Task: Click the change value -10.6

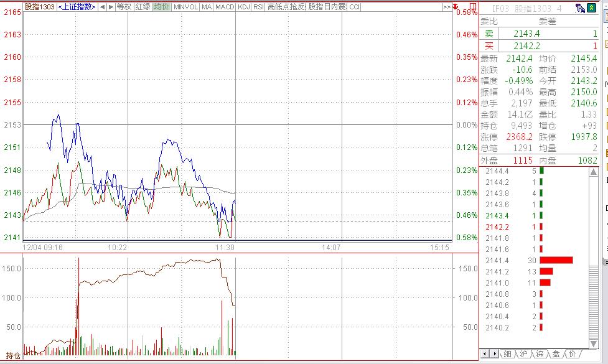Action: (522, 70)
